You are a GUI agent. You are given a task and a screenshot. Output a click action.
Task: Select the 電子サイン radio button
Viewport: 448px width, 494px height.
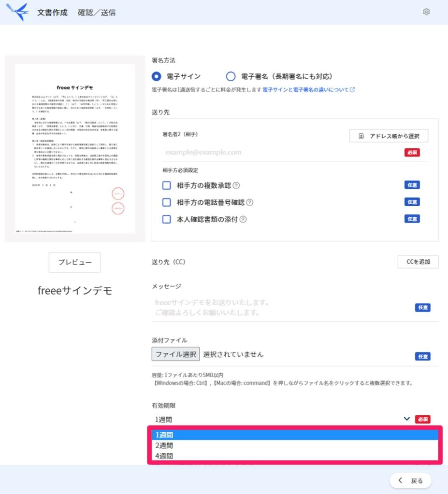(157, 77)
